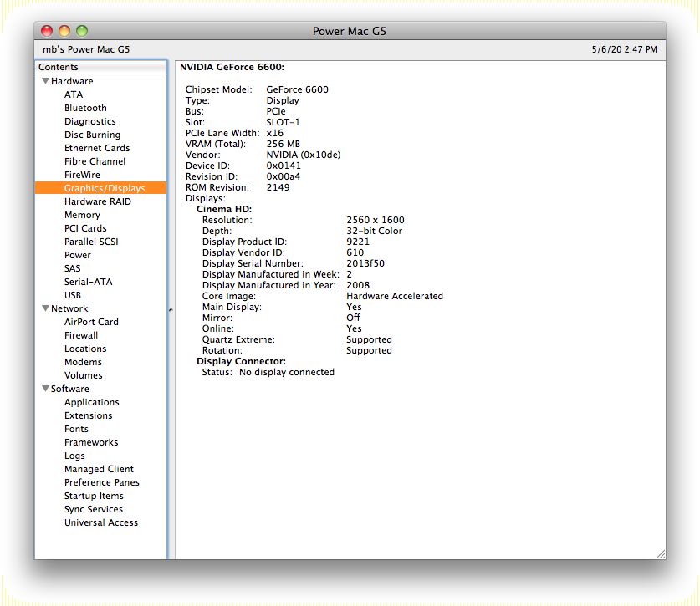Click the NVIDIA GeForce 6600 heading
This screenshot has height=606, width=700.
(232, 68)
